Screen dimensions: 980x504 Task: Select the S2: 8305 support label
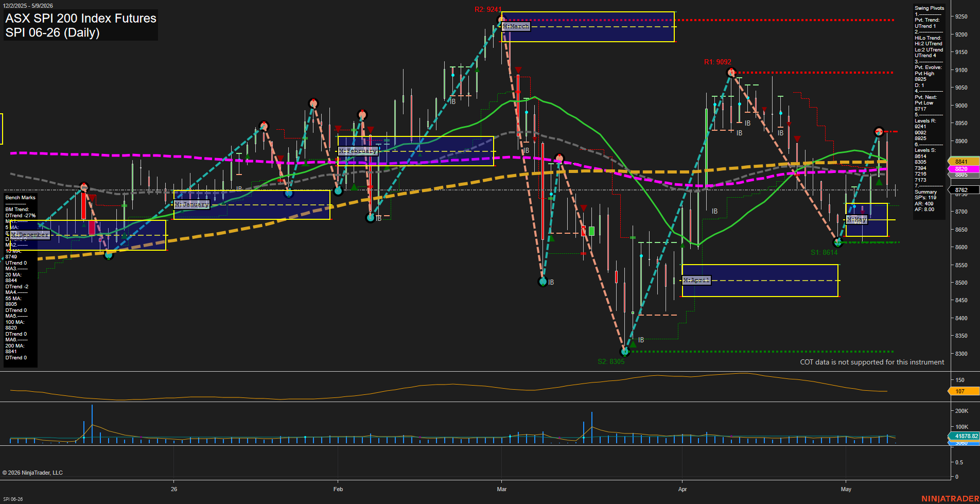tap(611, 361)
